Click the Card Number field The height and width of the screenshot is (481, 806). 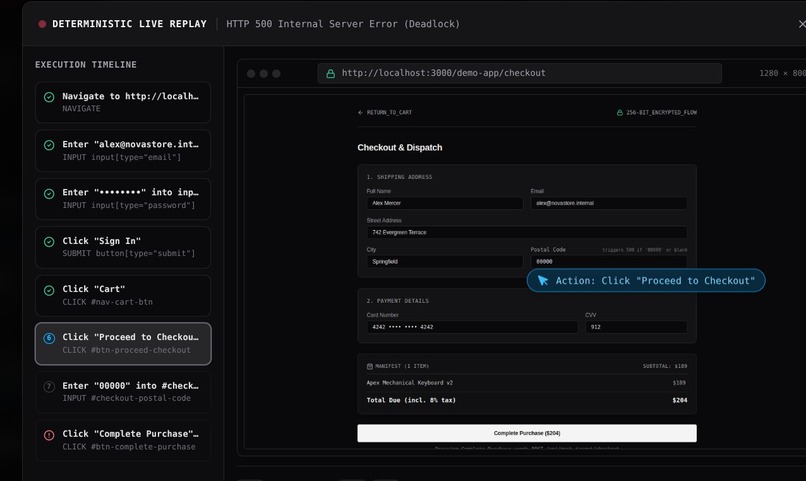click(472, 327)
